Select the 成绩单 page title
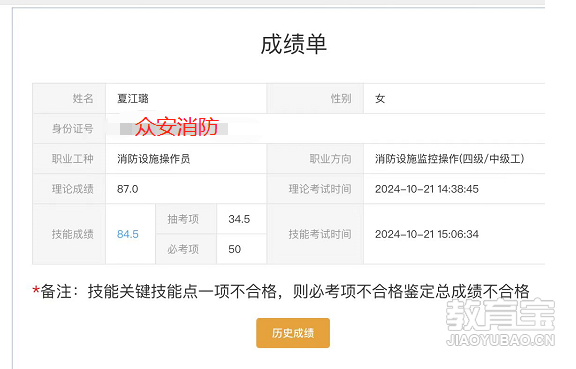This screenshot has height=369, width=576. pos(294,44)
